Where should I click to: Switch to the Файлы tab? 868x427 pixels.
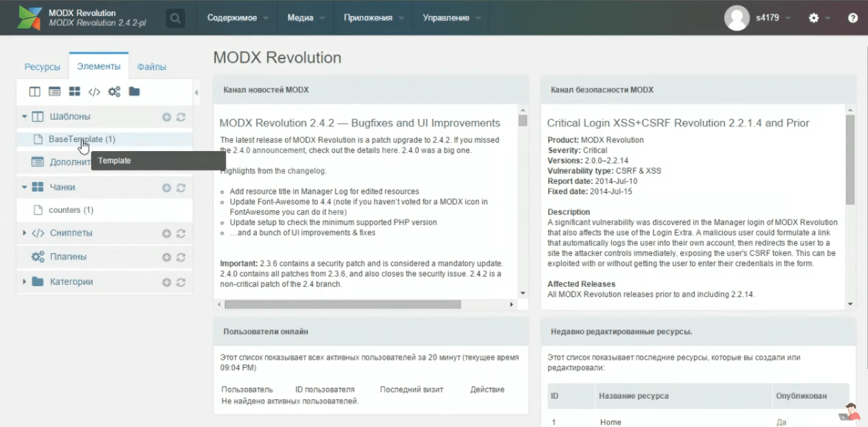152,67
